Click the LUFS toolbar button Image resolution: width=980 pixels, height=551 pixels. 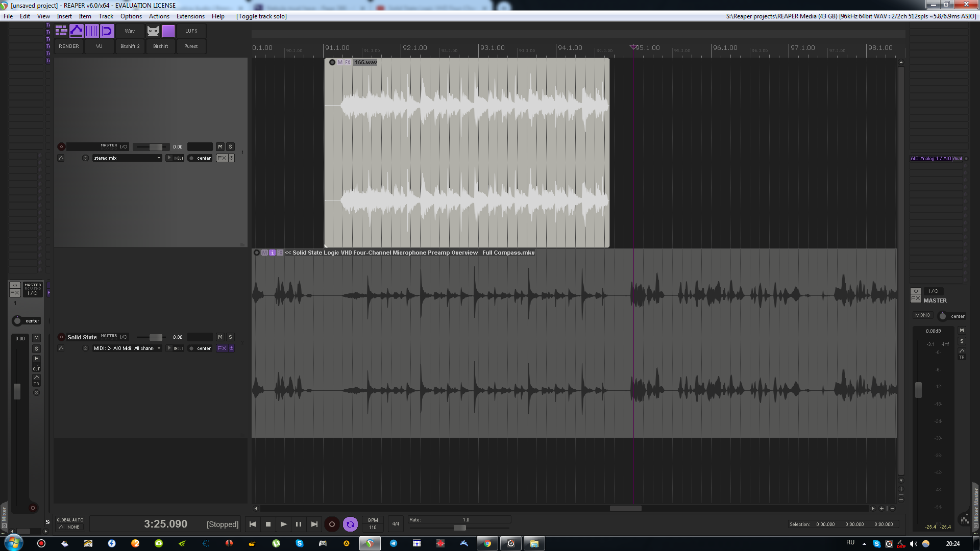[x=191, y=31]
